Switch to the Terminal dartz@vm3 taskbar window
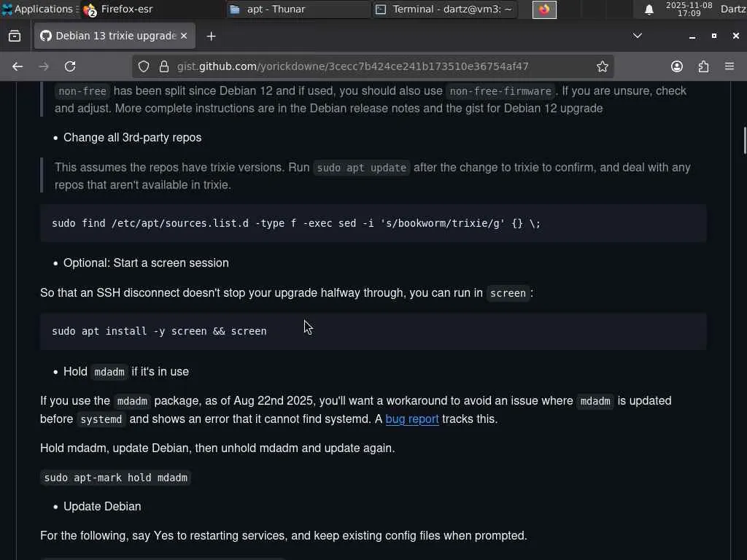Screen dimensions: 747x560 (445, 9)
